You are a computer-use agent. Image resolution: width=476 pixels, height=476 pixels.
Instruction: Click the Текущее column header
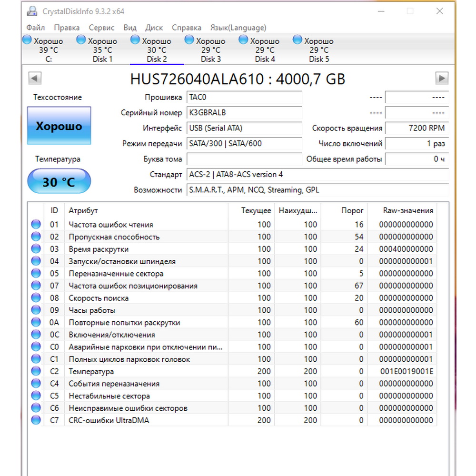coord(251,210)
